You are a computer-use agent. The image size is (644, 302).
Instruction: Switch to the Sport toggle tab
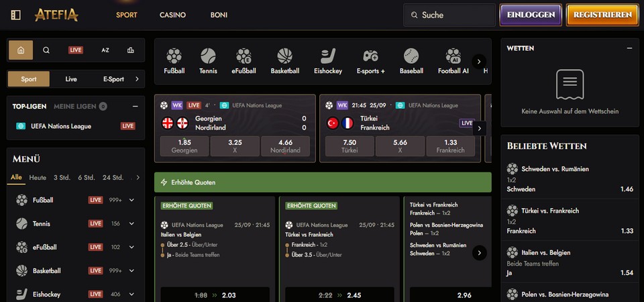click(29, 79)
